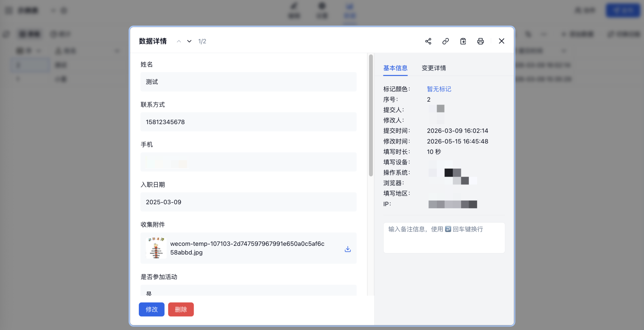Click the attachment filename wecom-temp-107103
This screenshot has width=644, height=330.
click(x=247, y=248)
